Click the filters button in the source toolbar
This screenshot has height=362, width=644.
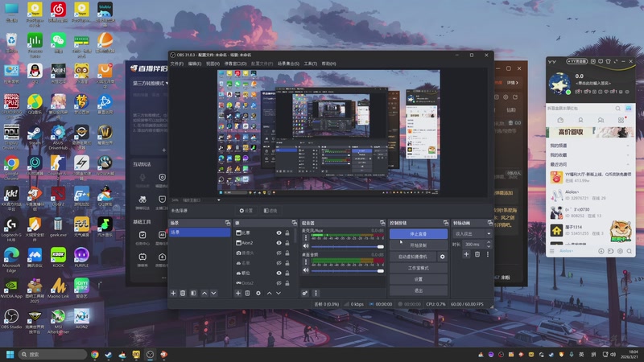270,211
